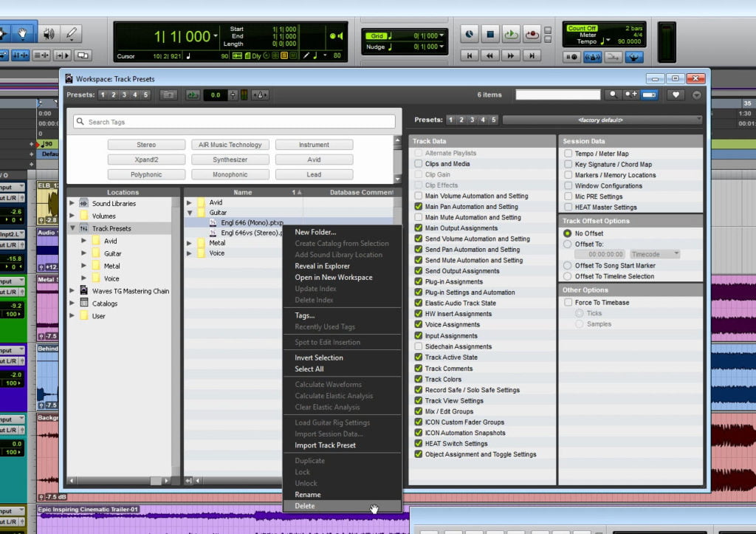
Task: Select the Scrubber speaker tool
Action: click(x=48, y=34)
